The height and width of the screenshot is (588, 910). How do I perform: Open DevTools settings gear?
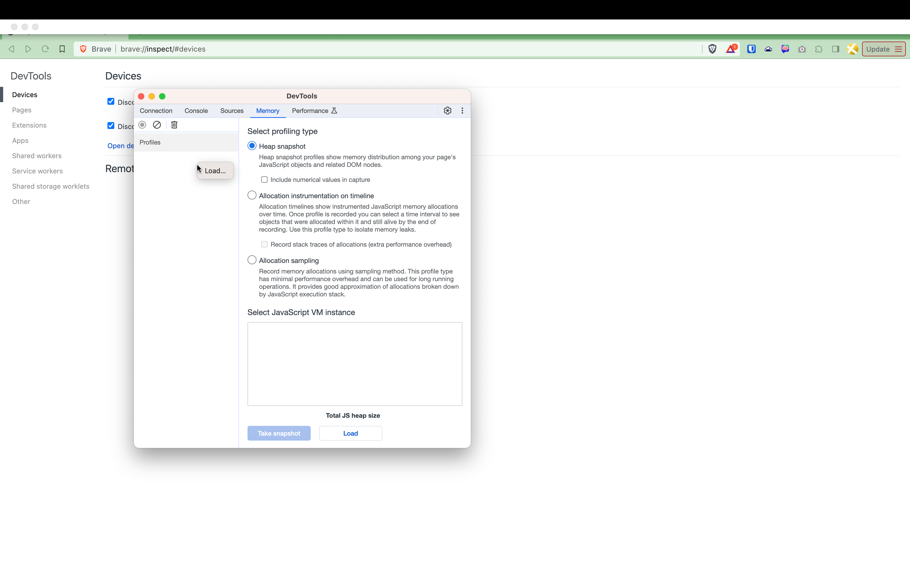click(x=447, y=111)
